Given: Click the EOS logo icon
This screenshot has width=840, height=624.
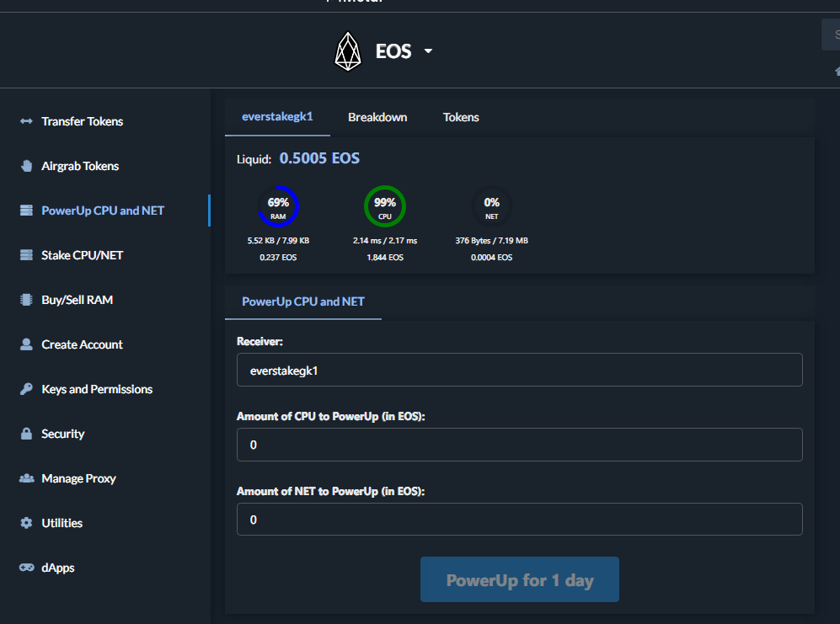Looking at the screenshot, I should [348, 51].
